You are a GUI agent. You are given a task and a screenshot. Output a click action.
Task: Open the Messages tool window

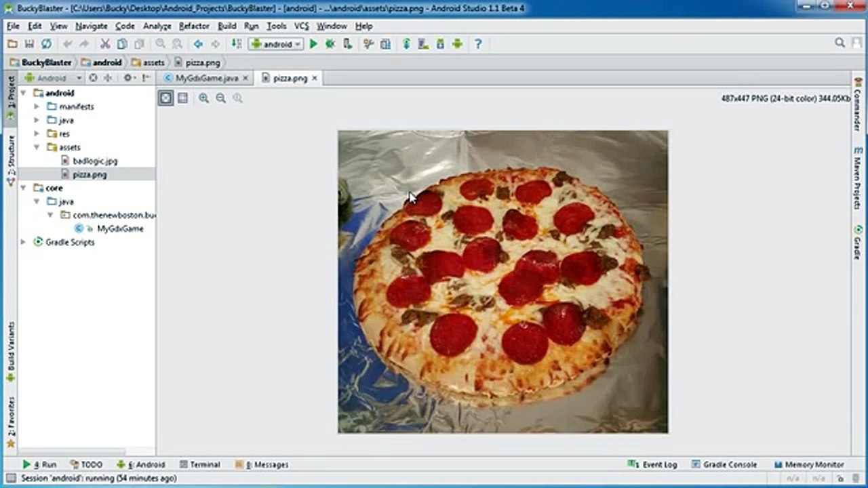coord(262,464)
